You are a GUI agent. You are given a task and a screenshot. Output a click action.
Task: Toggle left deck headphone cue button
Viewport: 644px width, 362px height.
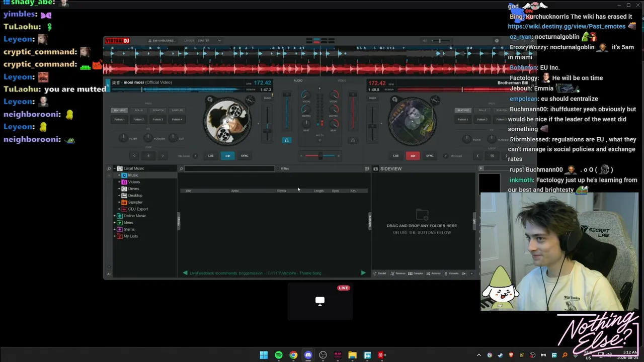tap(286, 140)
